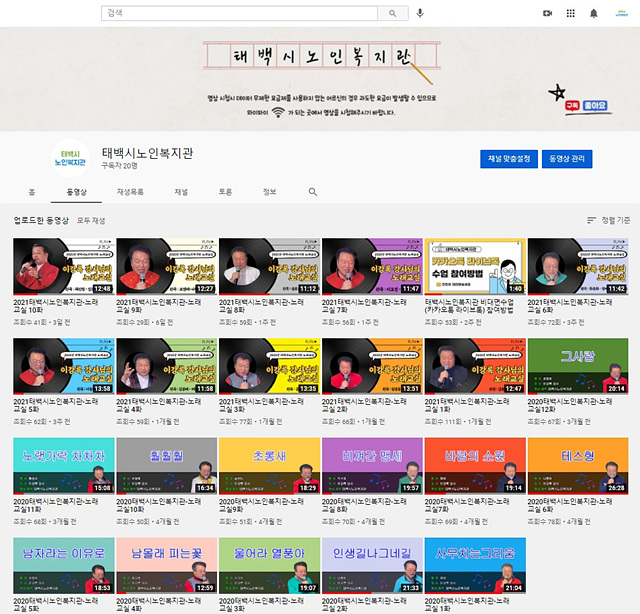
Task: Click the 채널 맞춤설정 button
Action: 509,159
